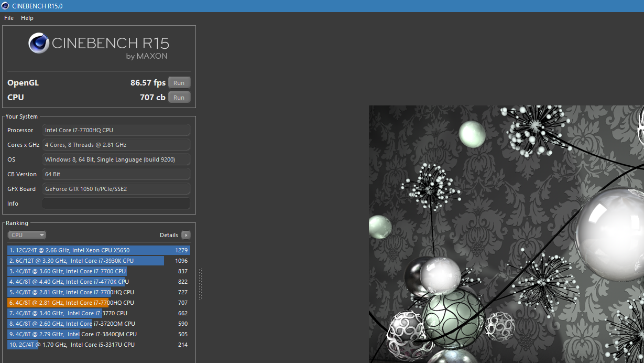Click the panel splitter handle beside ranking
This screenshot has height=363, width=644.
point(200,284)
